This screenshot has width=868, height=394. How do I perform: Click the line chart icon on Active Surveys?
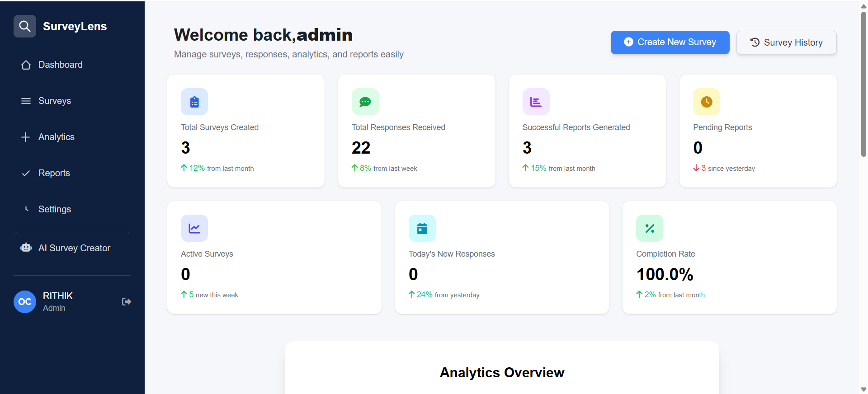click(x=194, y=228)
